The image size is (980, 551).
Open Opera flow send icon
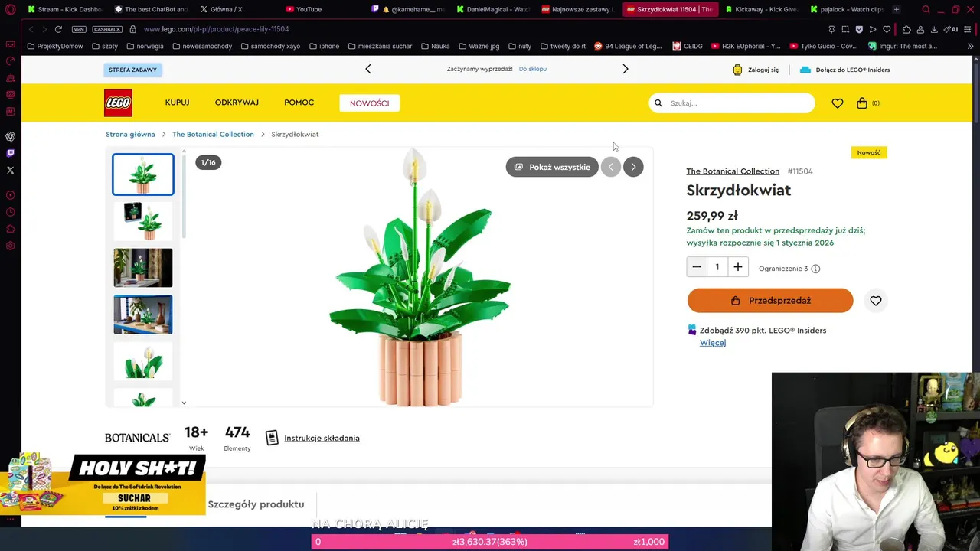point(873,29)
